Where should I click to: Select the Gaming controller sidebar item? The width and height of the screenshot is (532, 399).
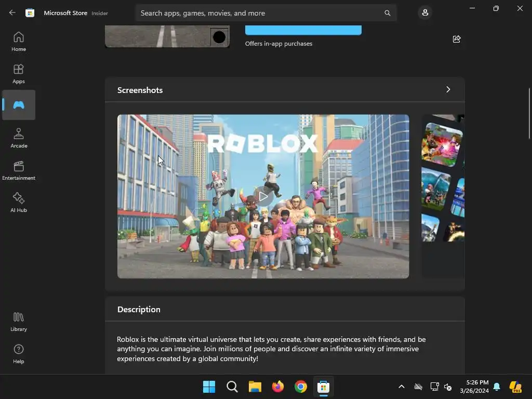pyautogui.click(x=19, y=105)
